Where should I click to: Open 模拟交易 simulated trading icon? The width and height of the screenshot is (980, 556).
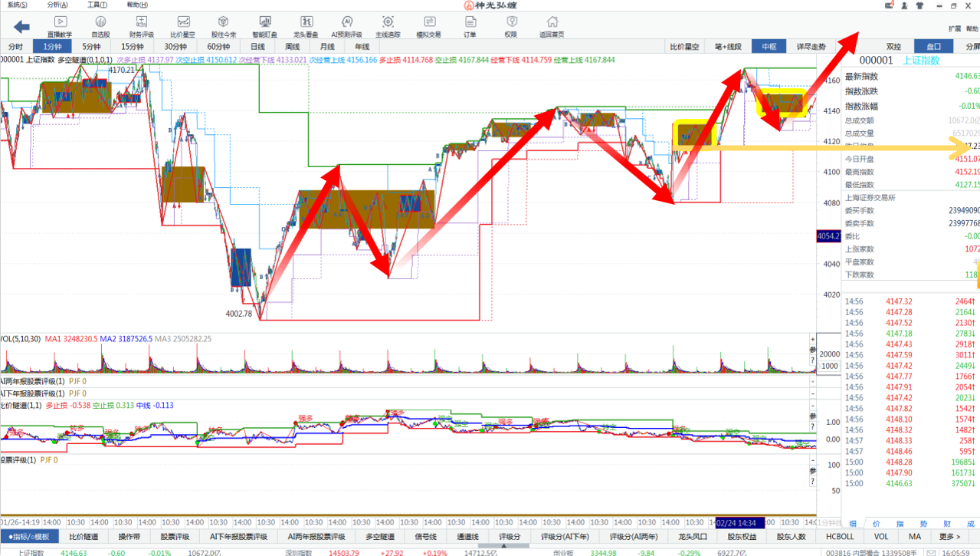[428, 26]
